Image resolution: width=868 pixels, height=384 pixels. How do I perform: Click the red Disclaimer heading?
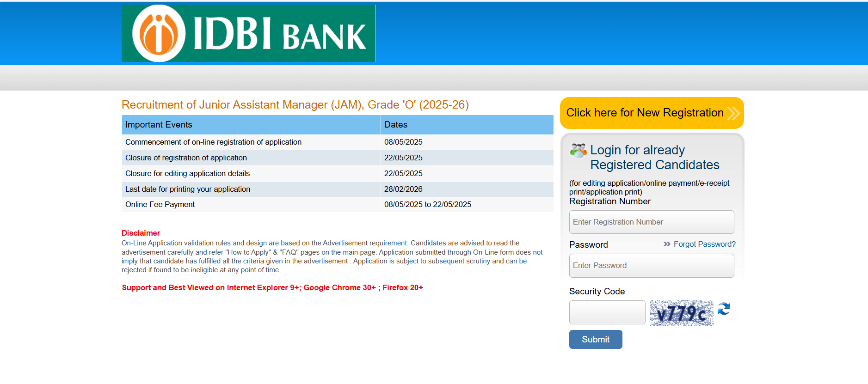pos(141,233)
